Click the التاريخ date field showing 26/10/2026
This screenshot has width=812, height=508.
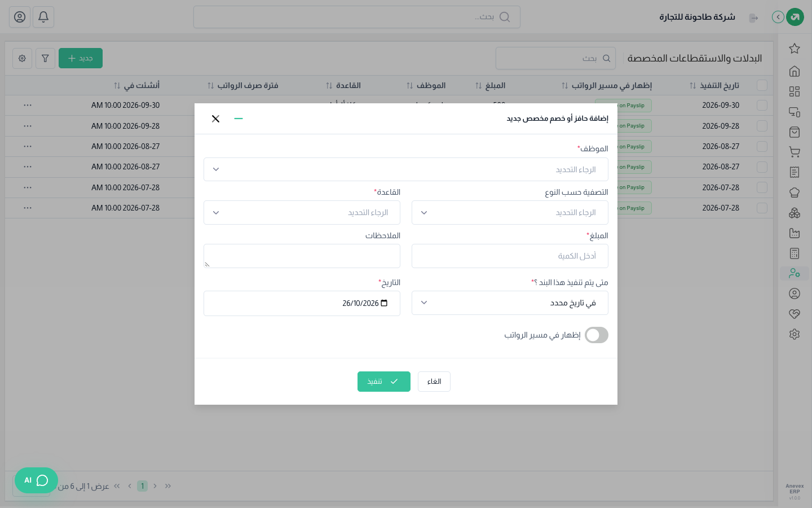coord(302,303)
